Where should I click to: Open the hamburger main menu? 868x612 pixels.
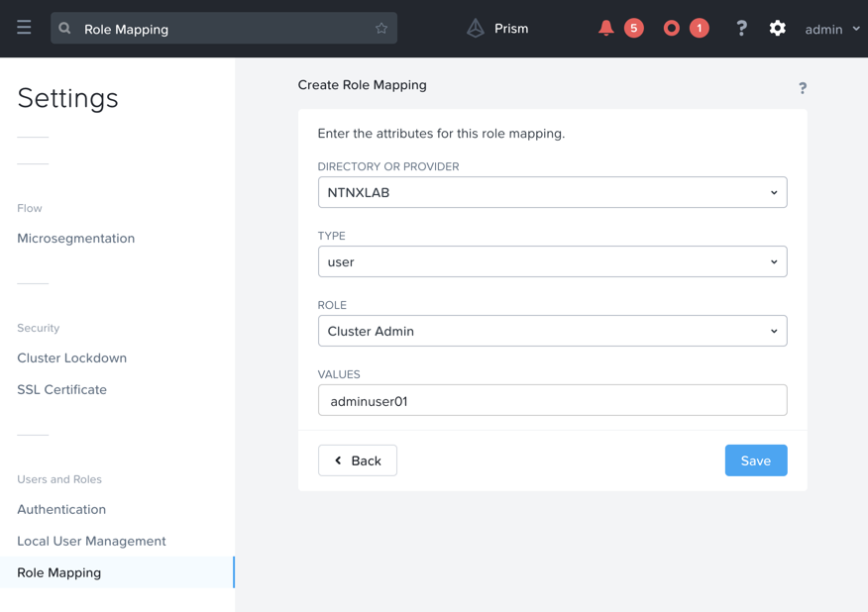coord(24,27)
